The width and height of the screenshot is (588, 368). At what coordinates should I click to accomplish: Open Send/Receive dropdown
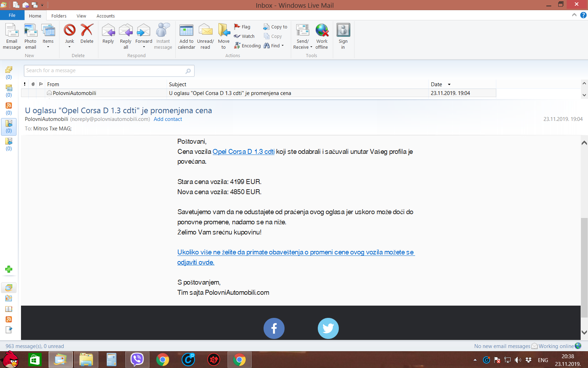coord(303,36)
